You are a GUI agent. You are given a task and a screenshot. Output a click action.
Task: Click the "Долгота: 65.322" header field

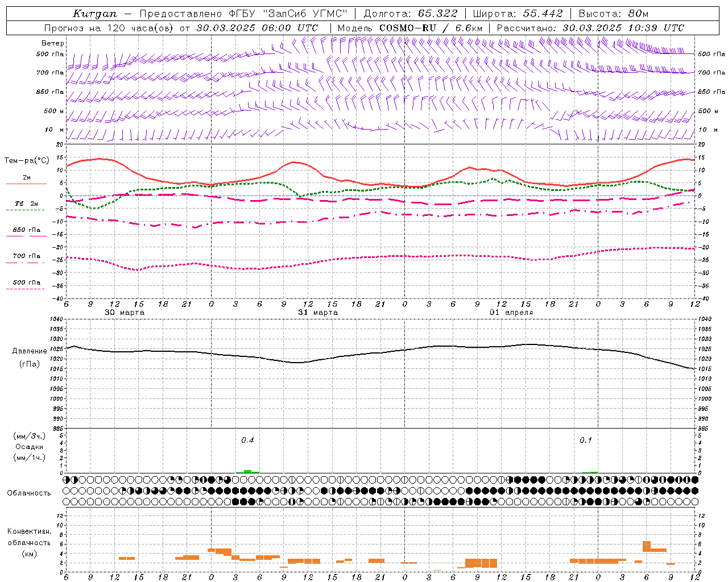click(x=409, y=14)
